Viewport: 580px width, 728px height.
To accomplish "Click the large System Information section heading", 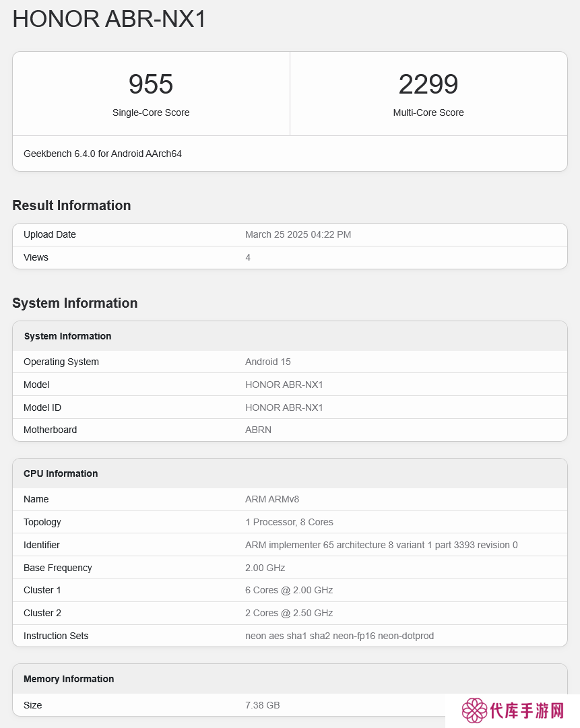I will coord(75,302).
